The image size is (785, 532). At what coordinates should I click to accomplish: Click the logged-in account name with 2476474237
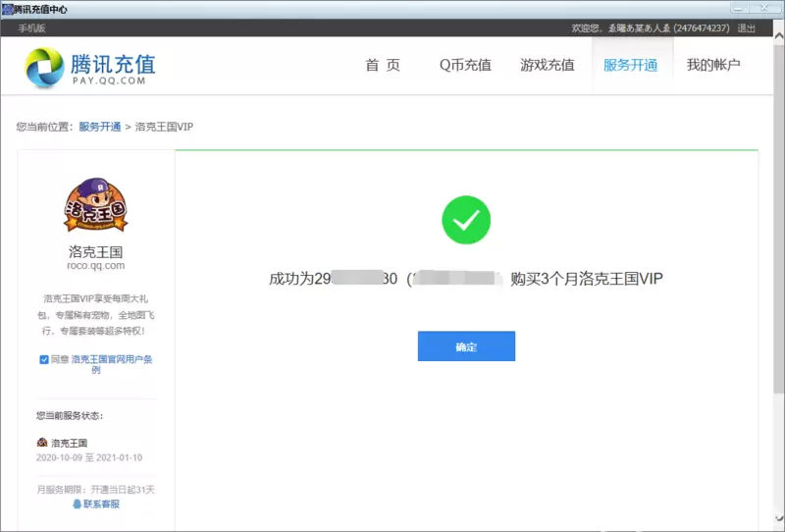click(x=669, y=28)
